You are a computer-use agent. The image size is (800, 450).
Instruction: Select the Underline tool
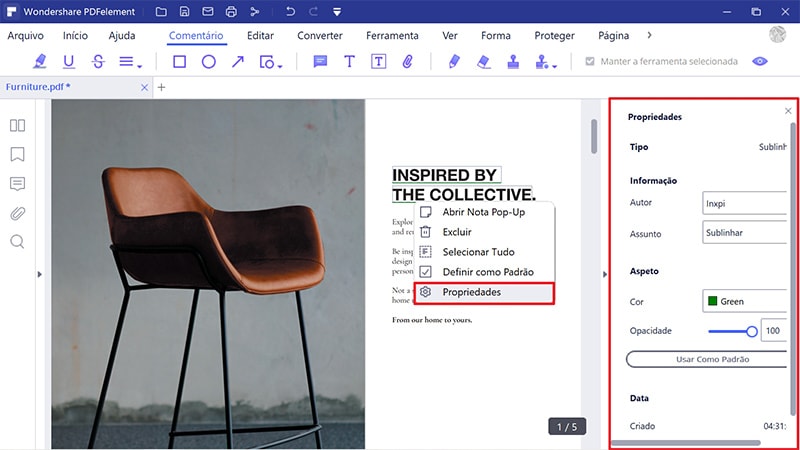click(68, 62)
